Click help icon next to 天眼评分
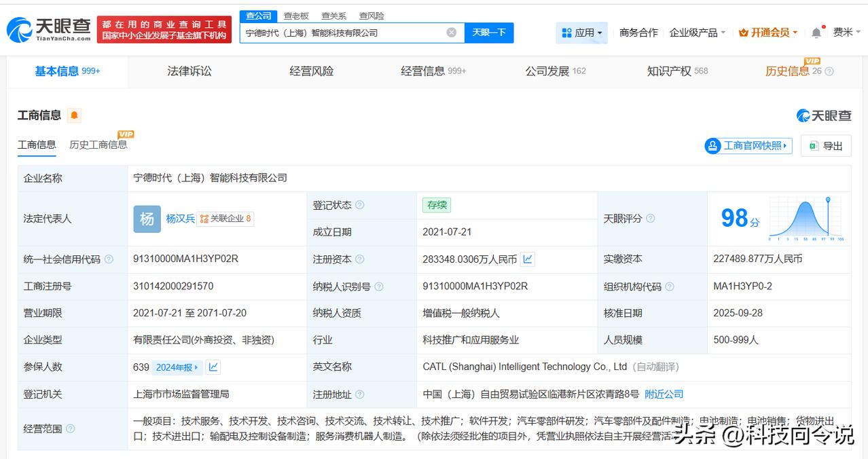This screenshot has height=459, width=868. click(x=650, y=219)
